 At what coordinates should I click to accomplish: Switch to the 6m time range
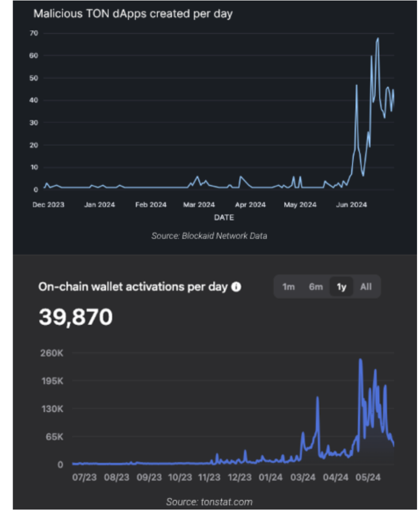pyautogui.click(x=316, y=287)
